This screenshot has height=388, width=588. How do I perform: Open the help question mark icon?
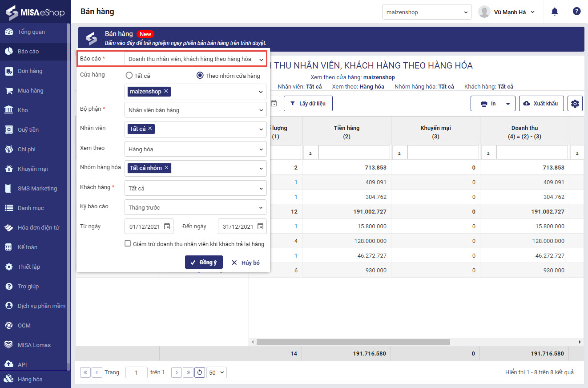tap(576, 12)
